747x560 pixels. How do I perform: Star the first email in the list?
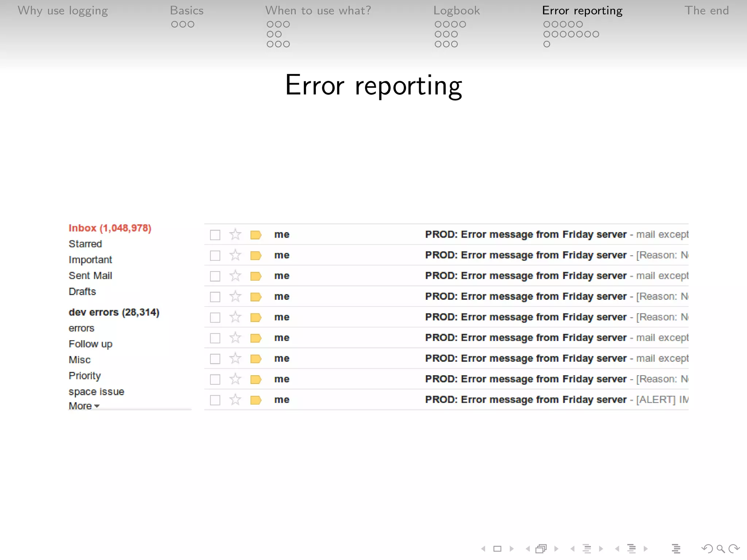click(x=235, y=234)
